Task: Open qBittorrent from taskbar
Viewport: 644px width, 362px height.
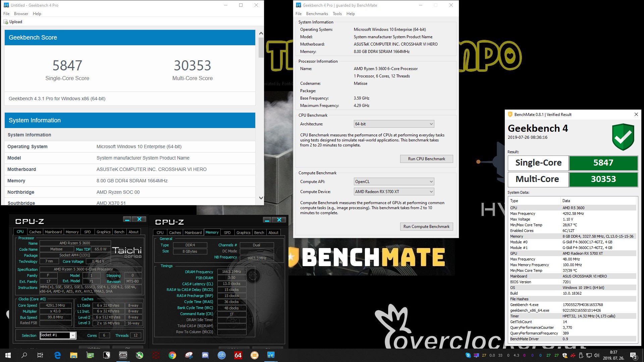Action: click(x=222, y=355)
